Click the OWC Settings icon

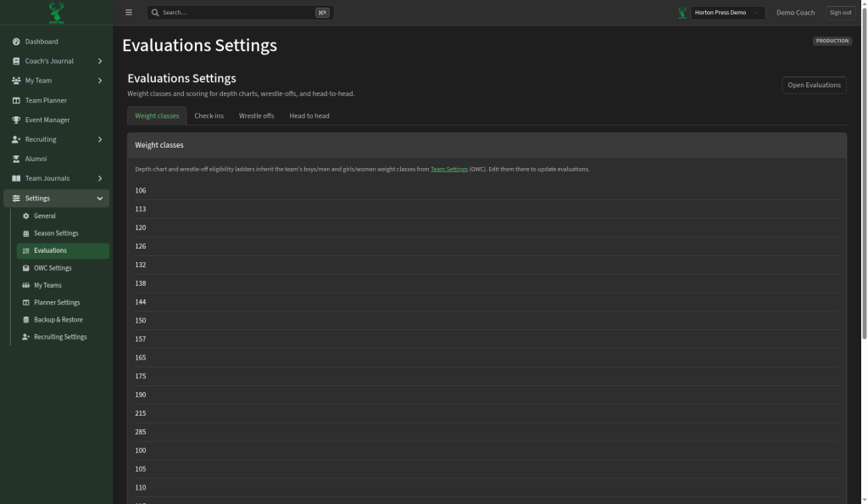[x=25, y=268]
